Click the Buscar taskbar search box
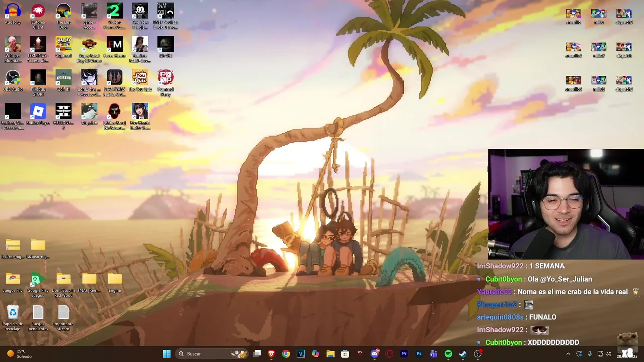The image size is (644, 362). pyautogui.click(x=213, y=354)
